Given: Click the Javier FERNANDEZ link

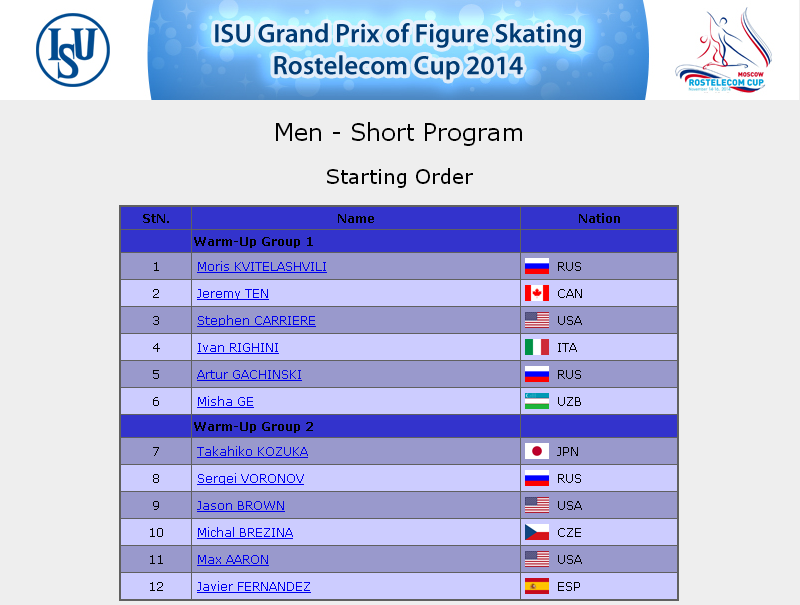Looking at the screenshot, I should pyautogui.click(x=254, y=587).
